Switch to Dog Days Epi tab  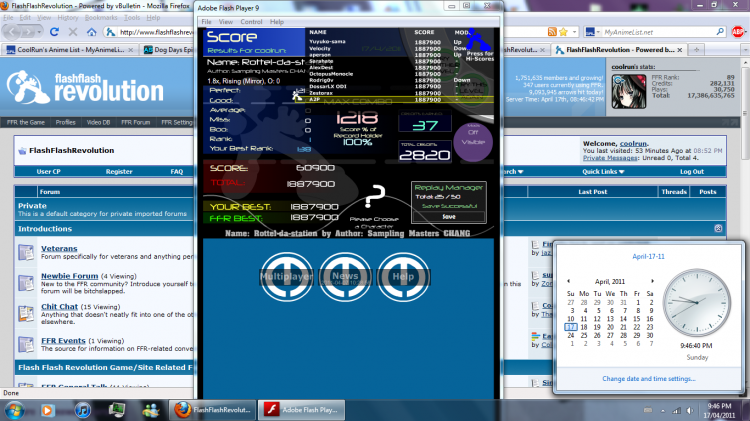[167, 50]
